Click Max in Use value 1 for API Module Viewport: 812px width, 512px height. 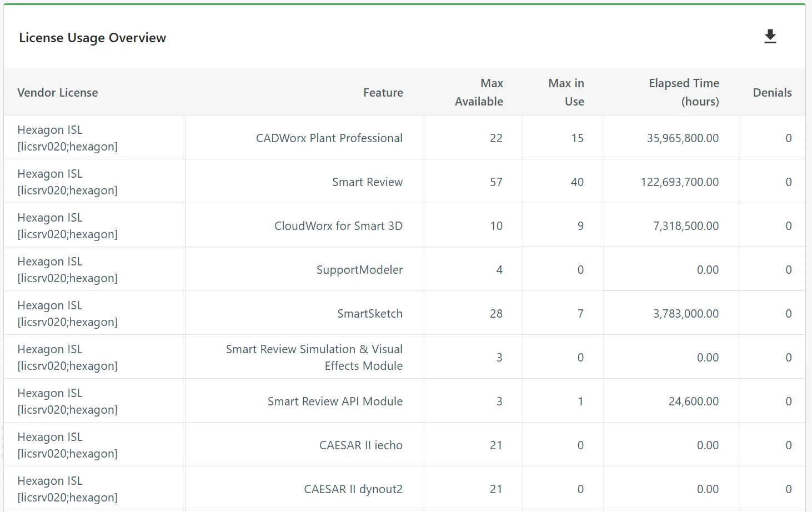click(x=580, y=401)
